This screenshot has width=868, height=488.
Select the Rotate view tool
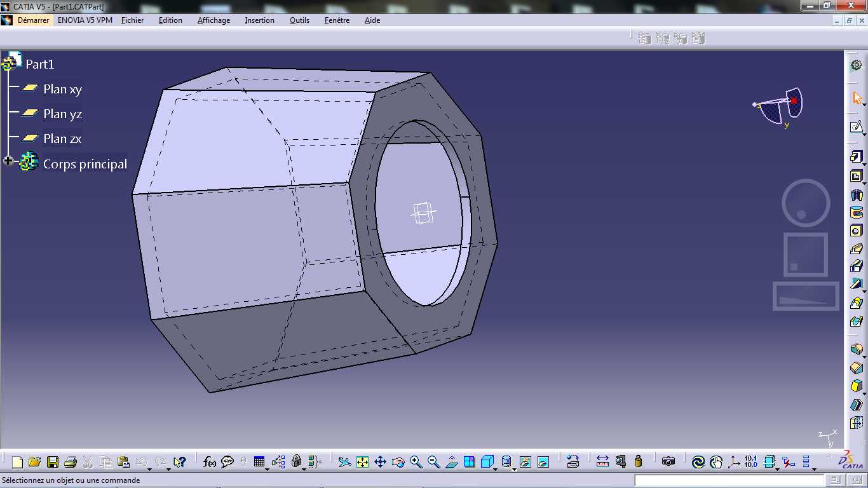pyautogui.click(x=398, y=462)
